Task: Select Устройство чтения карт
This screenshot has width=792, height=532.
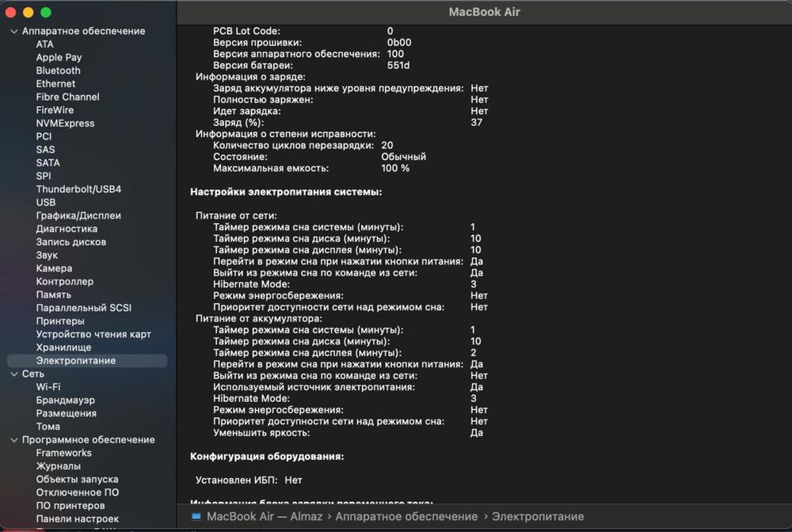Action: click(x=93, y=334)
